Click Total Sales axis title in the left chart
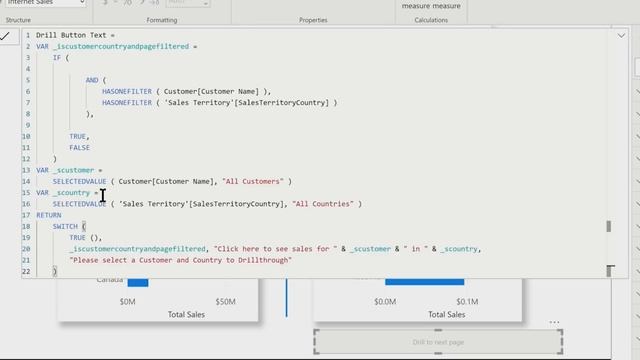This screenshot has width=640, height=360. click(186, 314)
